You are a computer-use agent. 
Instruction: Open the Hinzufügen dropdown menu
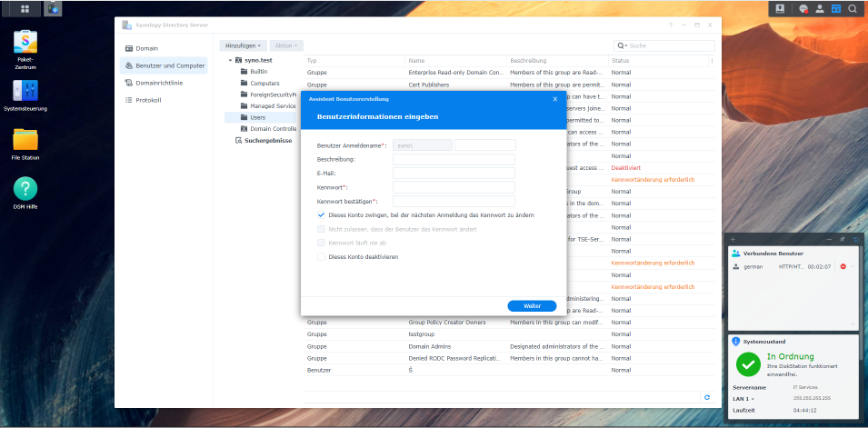(x=243, y=45)
